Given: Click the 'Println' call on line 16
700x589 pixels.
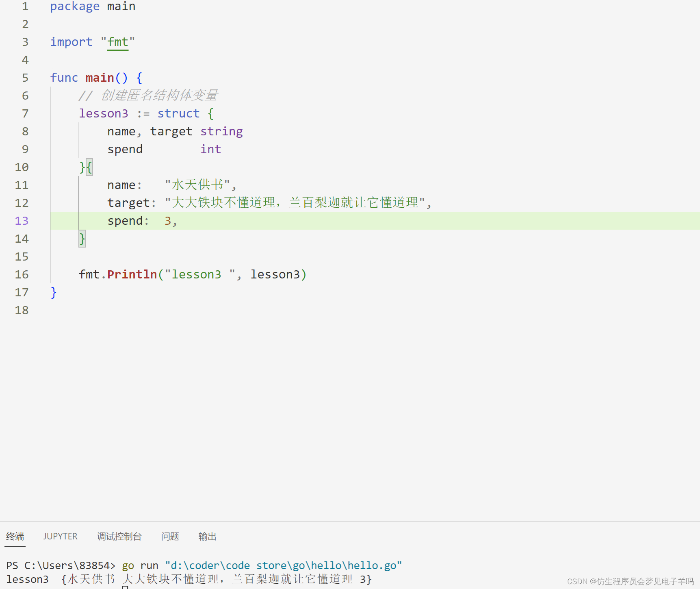Looking at the screenshot, I should (132, 274).
